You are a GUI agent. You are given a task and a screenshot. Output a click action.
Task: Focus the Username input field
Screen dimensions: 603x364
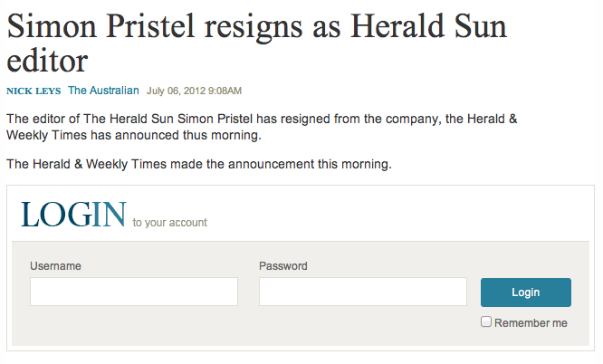134,292
